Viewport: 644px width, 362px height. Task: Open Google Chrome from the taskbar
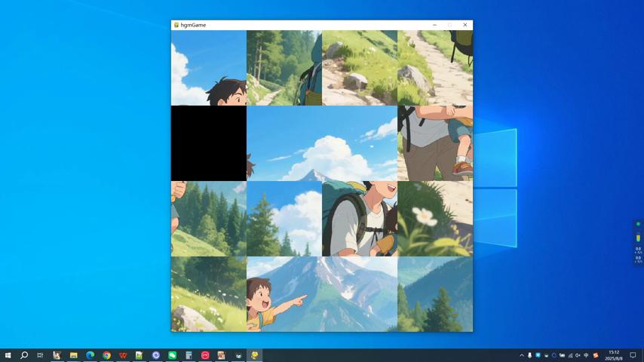(x=106, y=355)
